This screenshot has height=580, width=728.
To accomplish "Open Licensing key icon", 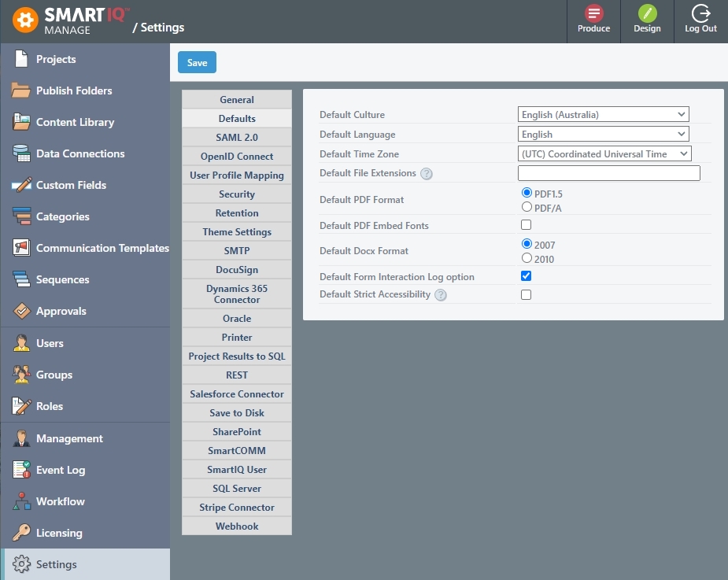I will point(21,533).
